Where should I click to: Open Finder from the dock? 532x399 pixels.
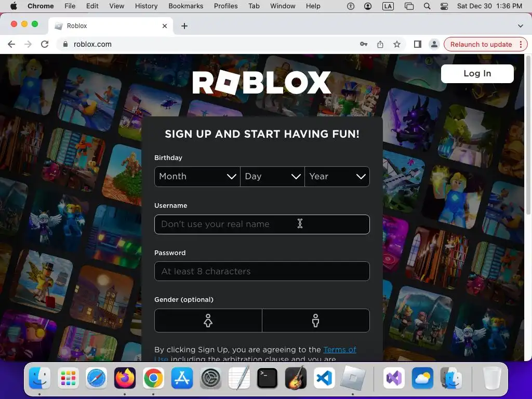[x=39, y=378]
